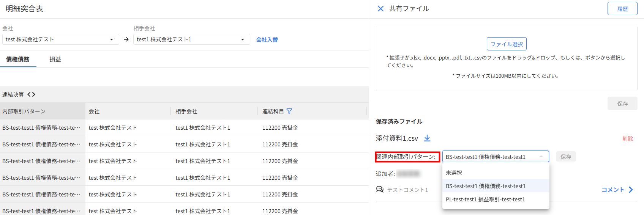This screenshot has width=644, height=215.
Task: Collapse the 関連内部取引パターン combo box
Action: pos(541,157)
